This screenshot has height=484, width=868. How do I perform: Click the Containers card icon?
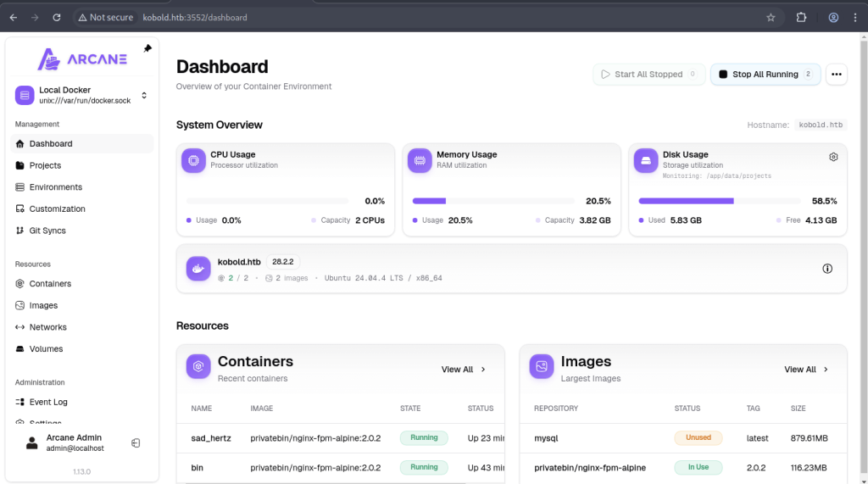pos(198,366)
